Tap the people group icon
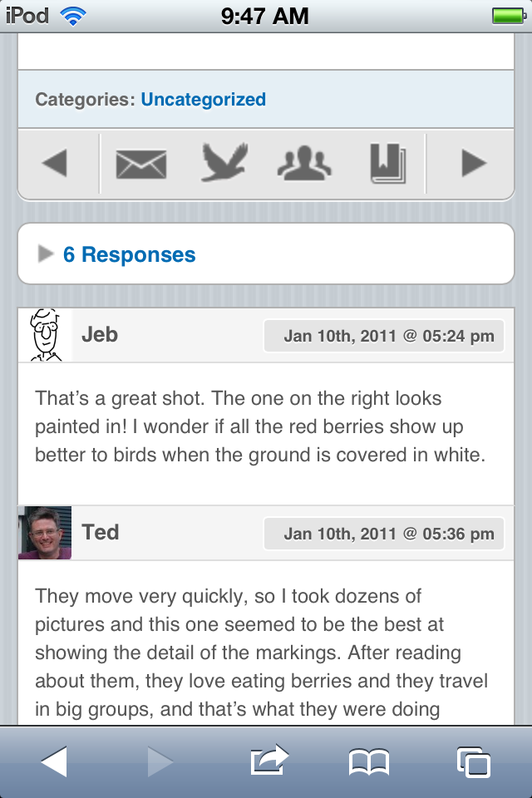This screenshot has height=798, width=532. [x=304, y=164]
